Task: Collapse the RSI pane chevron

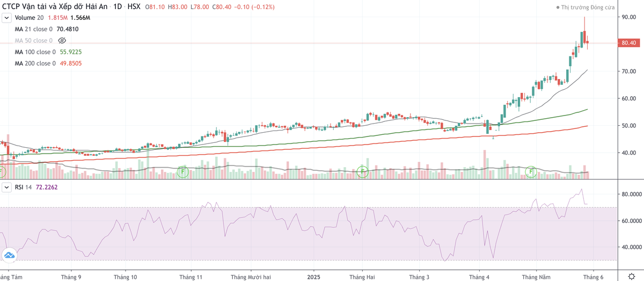Action: [6, 188]
